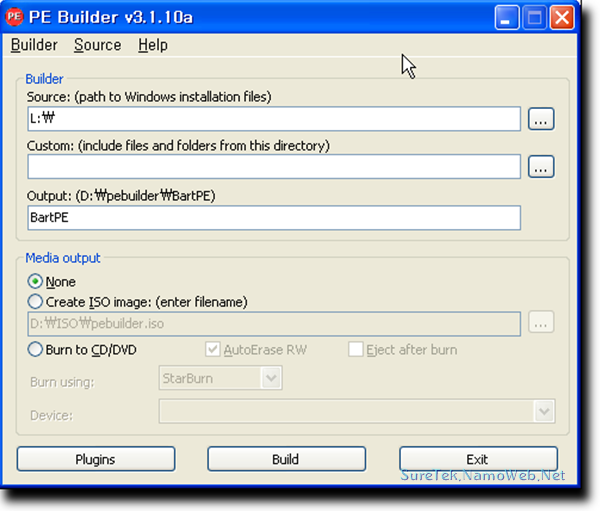600x511 pixels.
Task: Click the Output field containing BartPE
Action: [274, 218]
